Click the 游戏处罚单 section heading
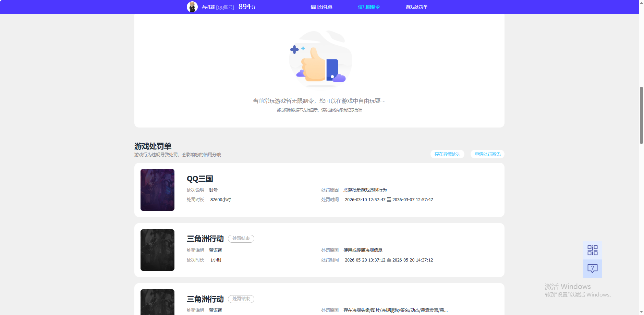 pos(153,146)
